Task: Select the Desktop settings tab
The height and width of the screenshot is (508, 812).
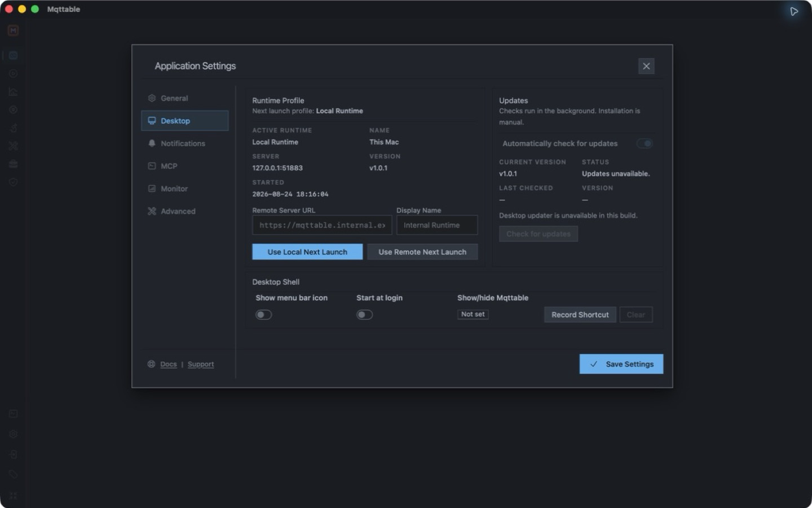Action: coord(184,121)
